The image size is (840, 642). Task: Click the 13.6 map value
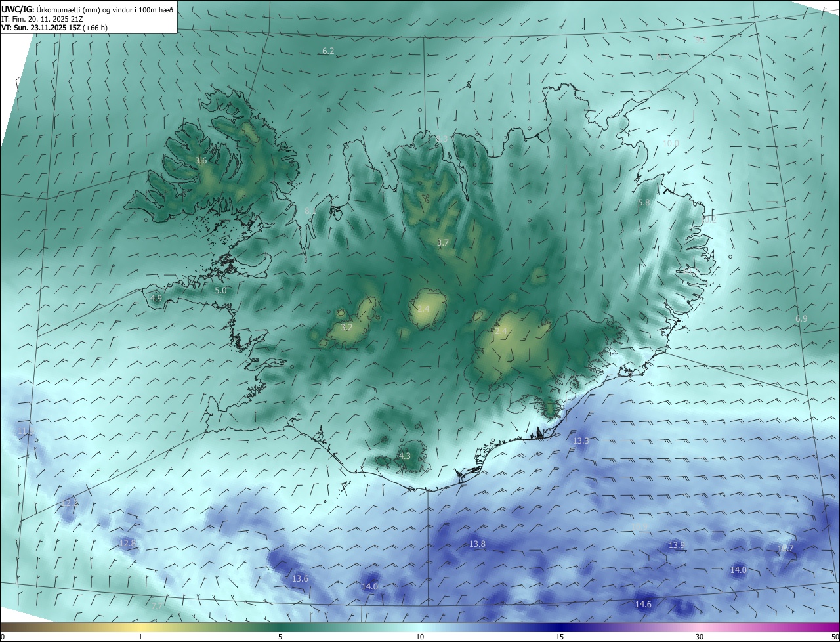tap(300, 578)
